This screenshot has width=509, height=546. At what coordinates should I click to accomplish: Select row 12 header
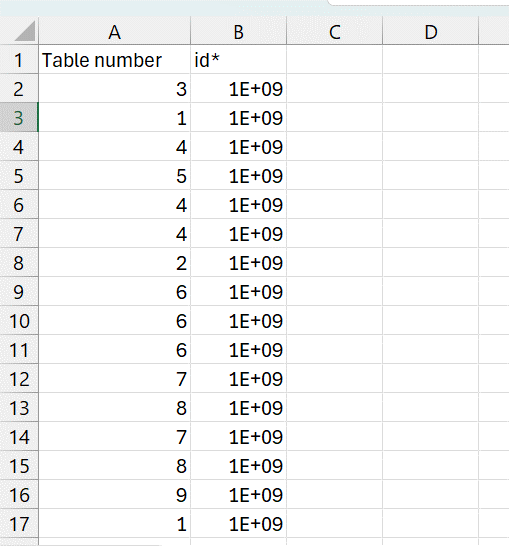tap(19, 379)
